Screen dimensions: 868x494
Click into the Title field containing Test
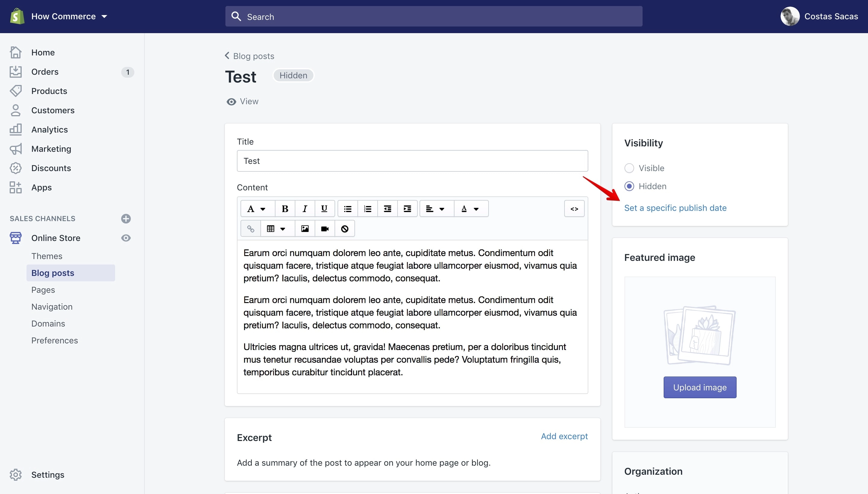coord(412,161)
